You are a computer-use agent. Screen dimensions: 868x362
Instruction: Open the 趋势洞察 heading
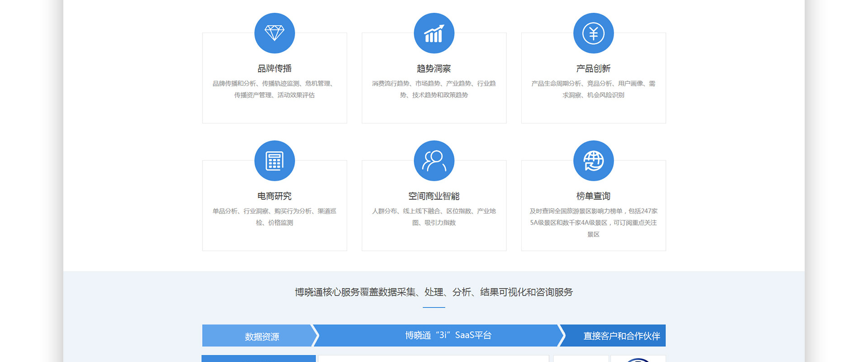pos(434,68)
